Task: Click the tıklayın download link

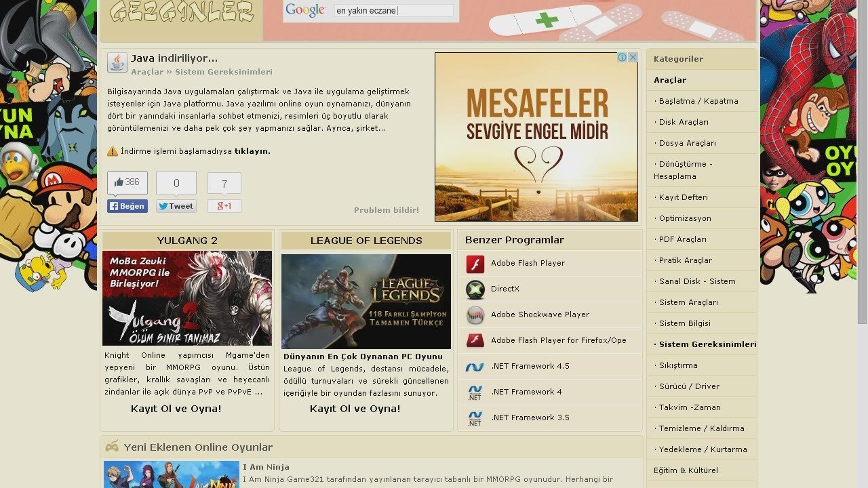Action: [x=252, y=151]
